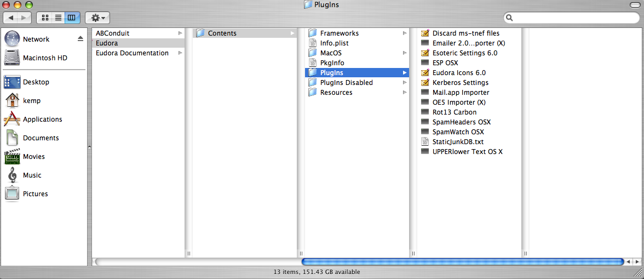Open Applications sidebar icon
The image size is (644, 279).
pyautogui.click(x=12, y=119)
